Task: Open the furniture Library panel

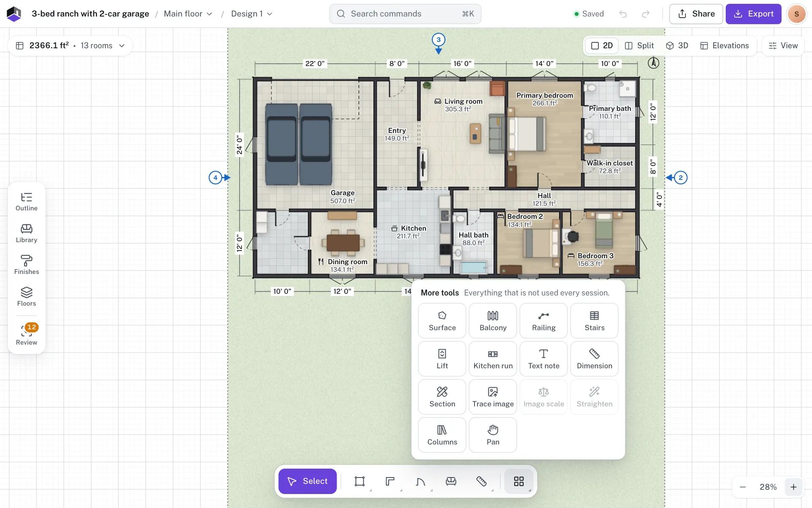Action: (x=27, y=233)
